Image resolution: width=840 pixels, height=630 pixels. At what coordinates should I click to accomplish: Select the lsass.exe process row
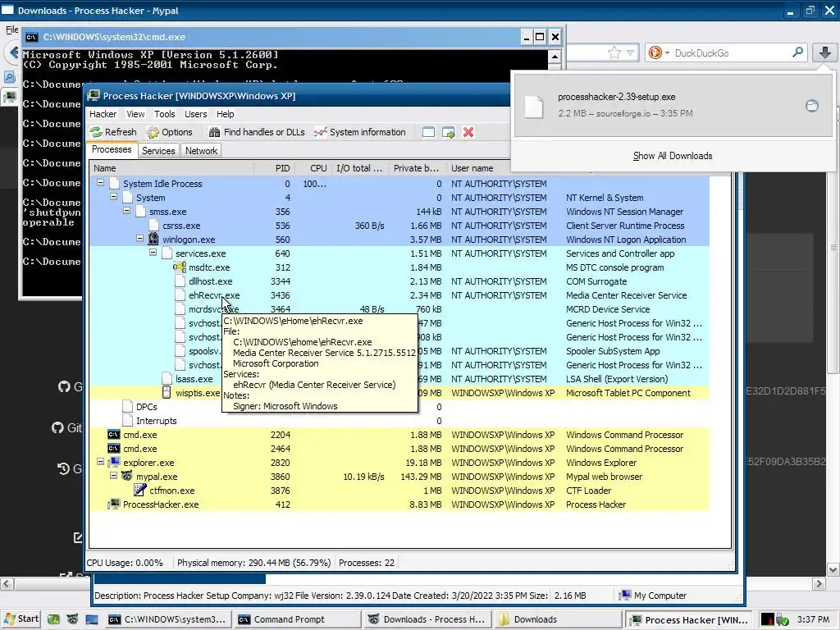pos(399,379)
